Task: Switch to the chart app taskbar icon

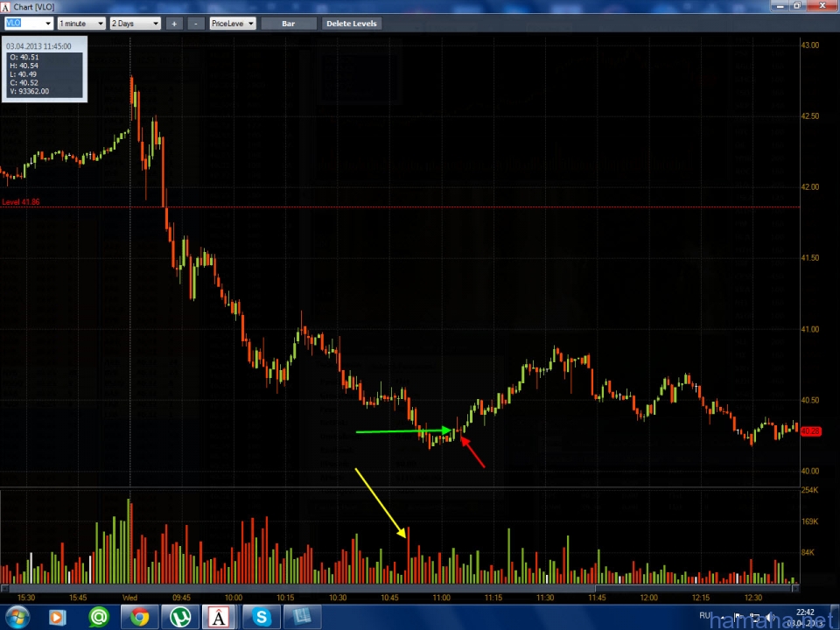Action: (x=220, y=617)
